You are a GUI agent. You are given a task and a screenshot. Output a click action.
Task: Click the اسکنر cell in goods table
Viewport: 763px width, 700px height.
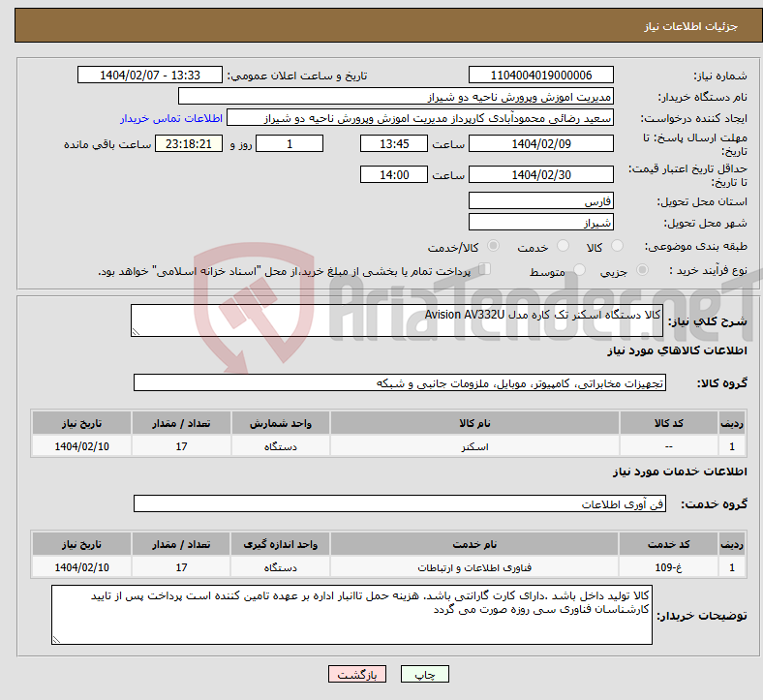pyautogui.click(x=474, y=446)
